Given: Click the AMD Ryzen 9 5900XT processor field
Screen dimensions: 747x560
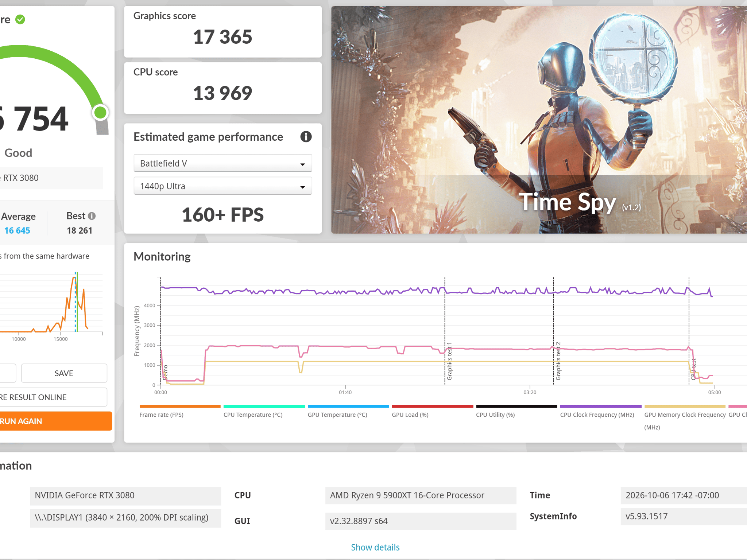Looking at the screenshot, I should [421, 495].
